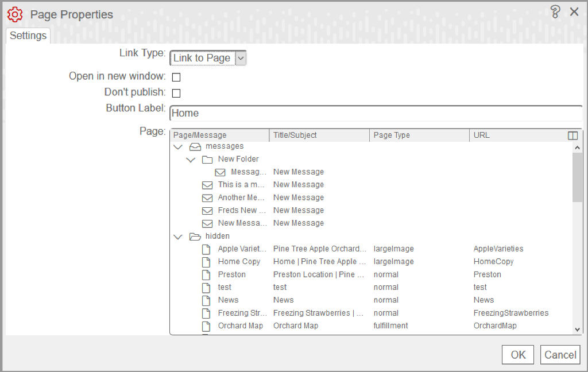Screen dimensions: 588x372
Task: Click 'Pine Tree Apple Orchard...' title cell
Action: pos(319,249)
